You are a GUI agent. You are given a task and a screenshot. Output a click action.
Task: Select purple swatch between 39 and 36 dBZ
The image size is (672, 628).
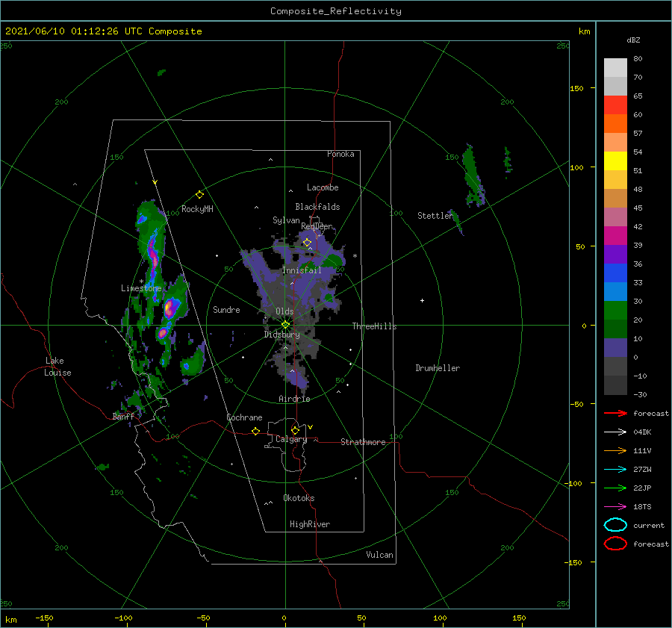point(615,254)
